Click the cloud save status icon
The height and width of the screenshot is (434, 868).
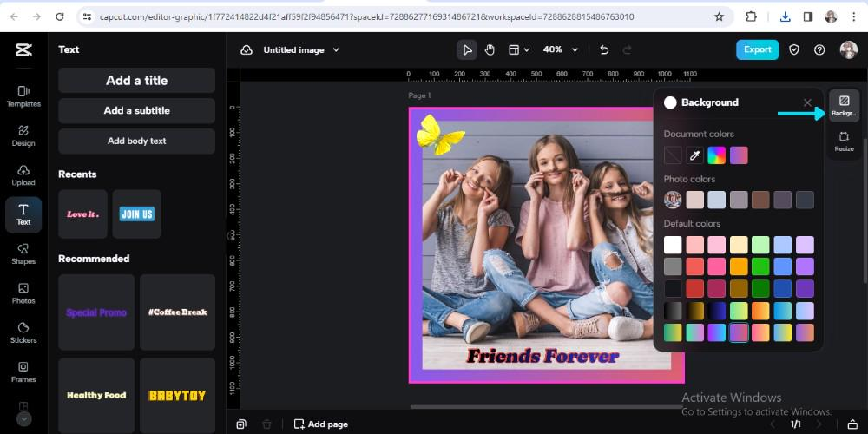tap(247, 49)
